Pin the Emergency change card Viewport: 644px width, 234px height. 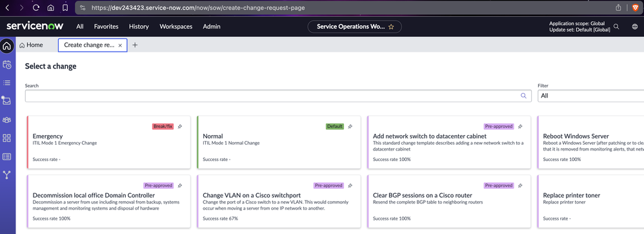coord(180,127)
